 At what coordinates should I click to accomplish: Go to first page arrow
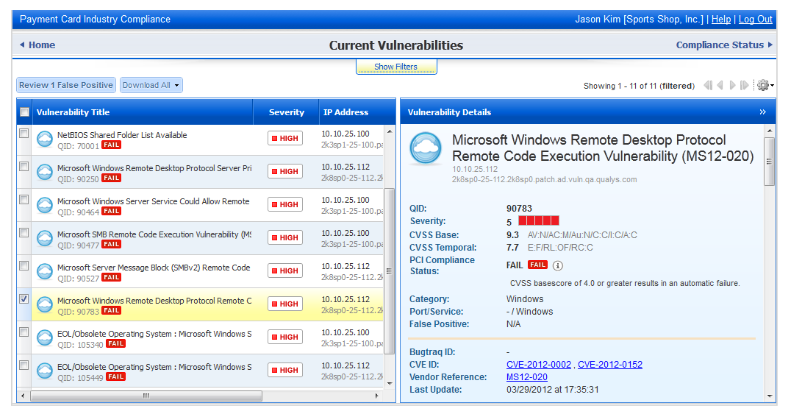pyautogui.click(x=708, y=86)
